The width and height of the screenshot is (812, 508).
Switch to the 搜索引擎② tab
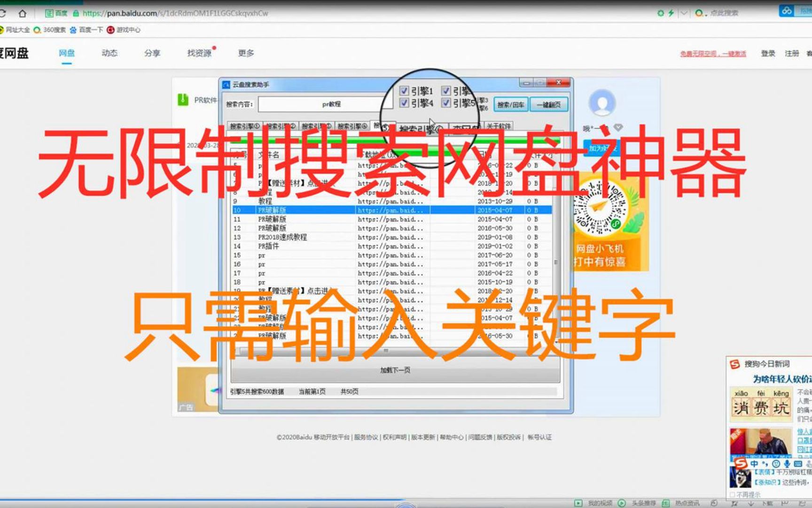(x=281, y=126)
